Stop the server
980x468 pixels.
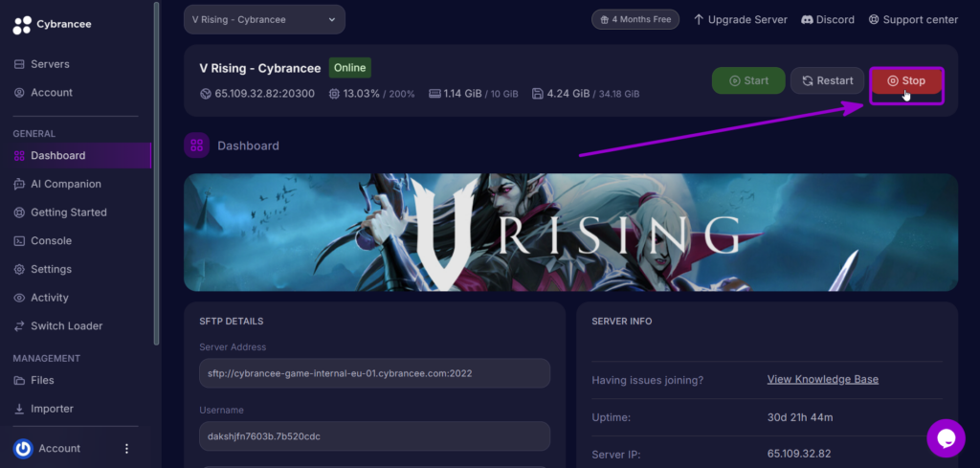tap(905, 80)
